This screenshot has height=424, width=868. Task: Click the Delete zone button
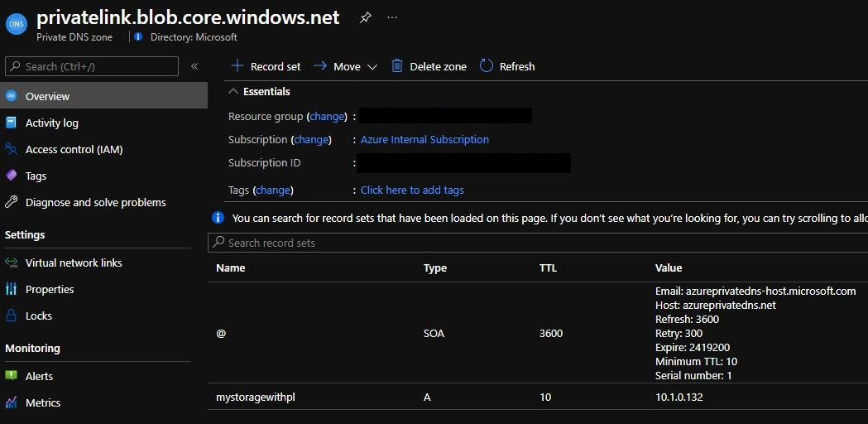[x=429, y=66]
